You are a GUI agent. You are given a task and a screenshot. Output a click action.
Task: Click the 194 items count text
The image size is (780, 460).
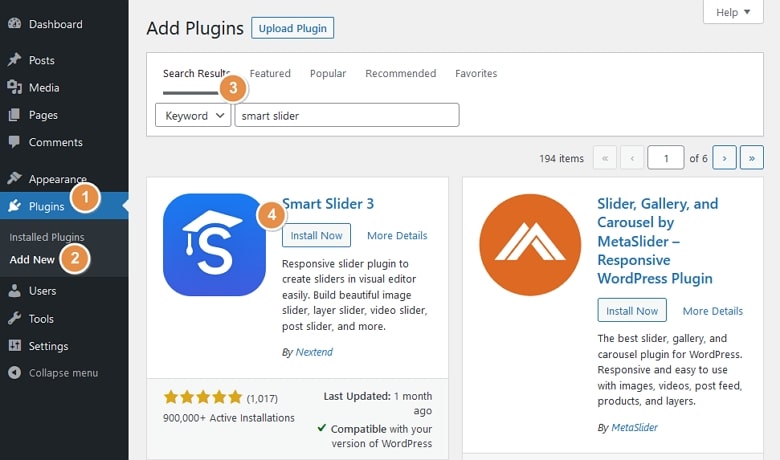pos(561,158)
